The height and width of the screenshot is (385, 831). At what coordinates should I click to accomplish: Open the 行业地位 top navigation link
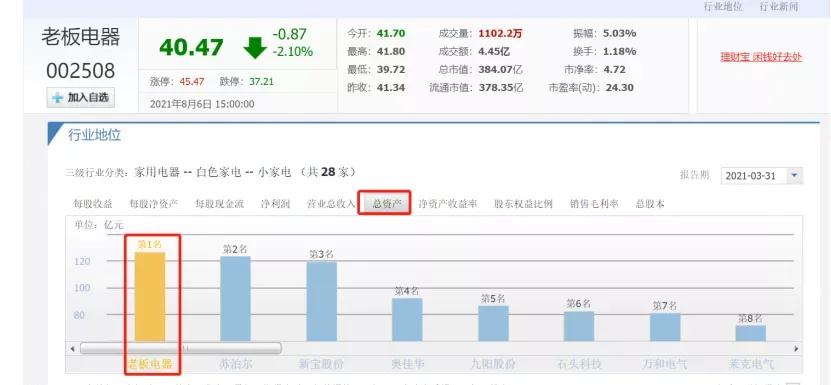[x=723, y=7]
